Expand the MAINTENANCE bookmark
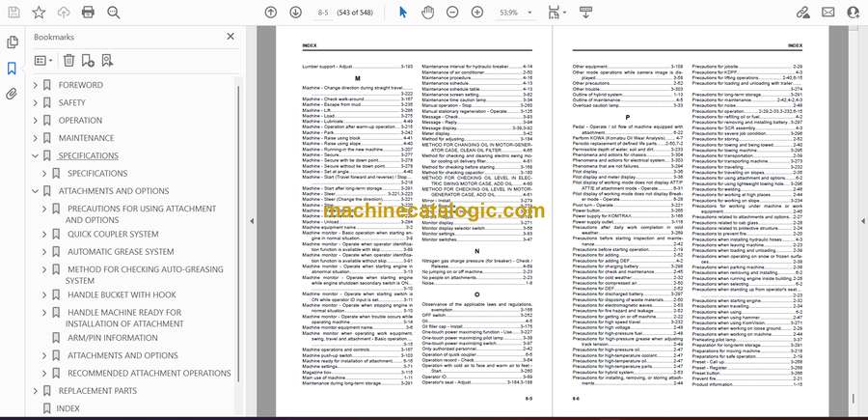The image size is (868, 420). tap(36, 138)
